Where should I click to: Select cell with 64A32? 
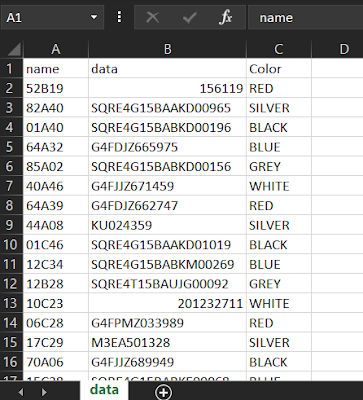pyautogui.click(x=56, y=147)
